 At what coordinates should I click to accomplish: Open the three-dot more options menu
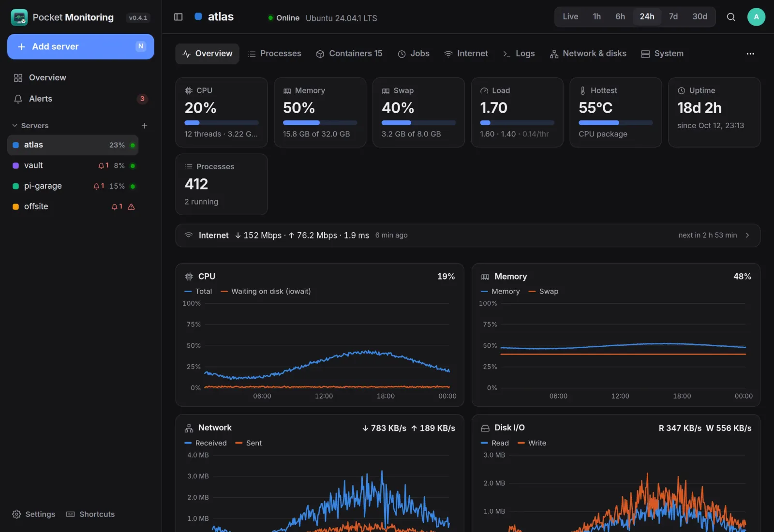pos(750,54)
